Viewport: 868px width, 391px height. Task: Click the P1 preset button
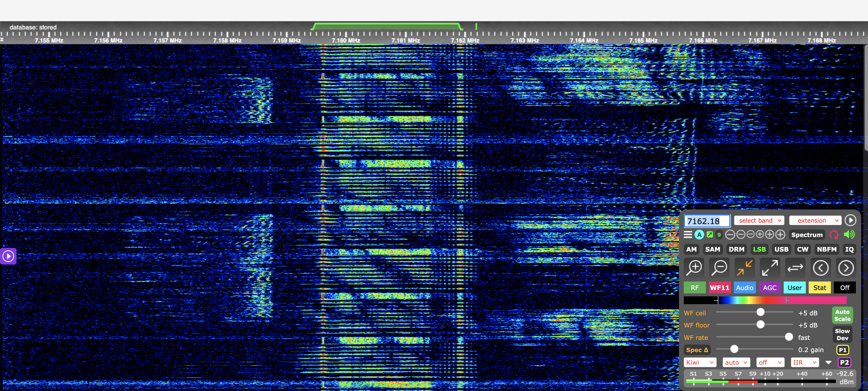pyautogui.click(x=842, y=350)
